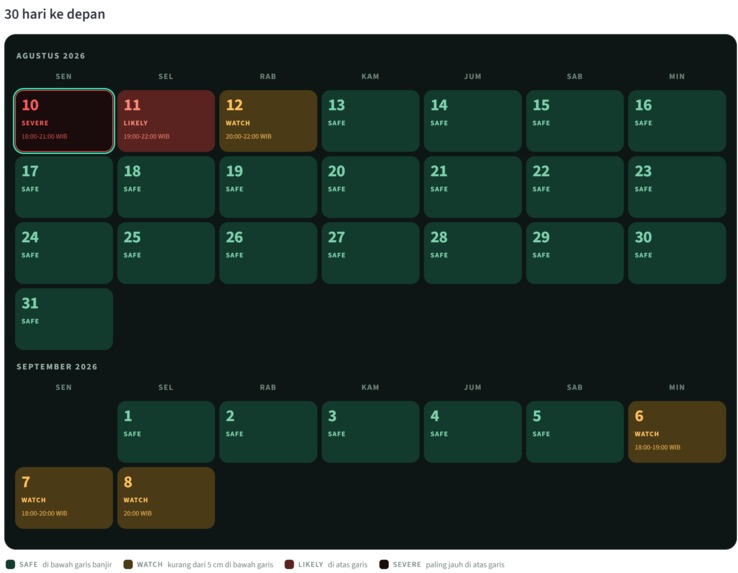Click the WATCH legend color swatch
Screen dimensions: 738x573
(x=128, y=564)
